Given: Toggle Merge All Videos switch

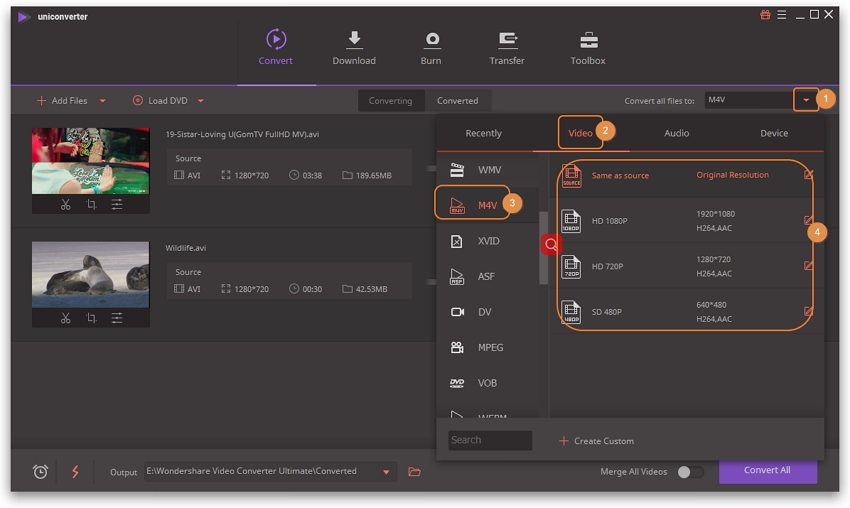Looking at the screenshot, I should 691,472.
